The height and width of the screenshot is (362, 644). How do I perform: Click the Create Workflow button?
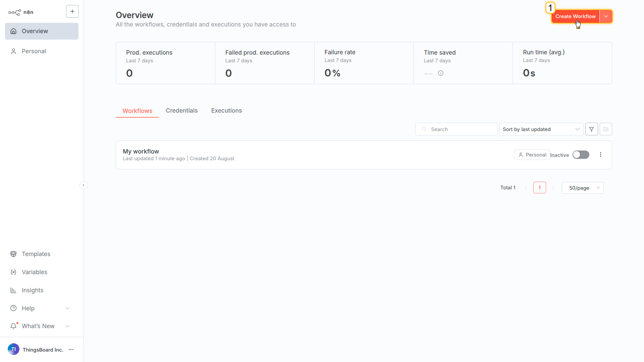point(575,16)
